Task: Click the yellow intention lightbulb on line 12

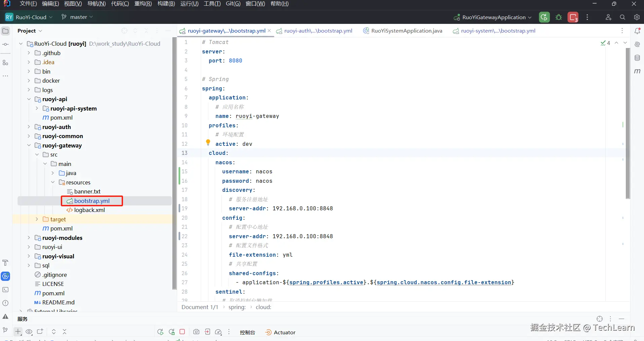Action: pos(208,142)
